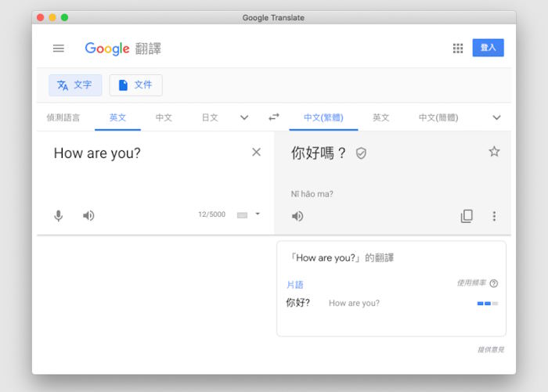548x392 pixels.
Task: Click the blue 登入 sign-in button
Action: (x=488, y=48)
